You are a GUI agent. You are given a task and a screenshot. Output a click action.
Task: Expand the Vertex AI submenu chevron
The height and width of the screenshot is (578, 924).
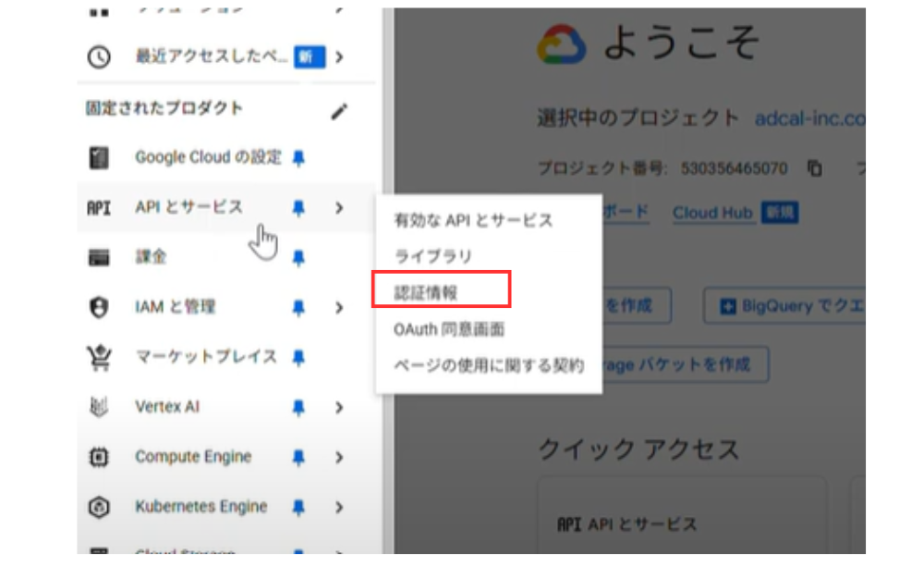tap(339, 408)
